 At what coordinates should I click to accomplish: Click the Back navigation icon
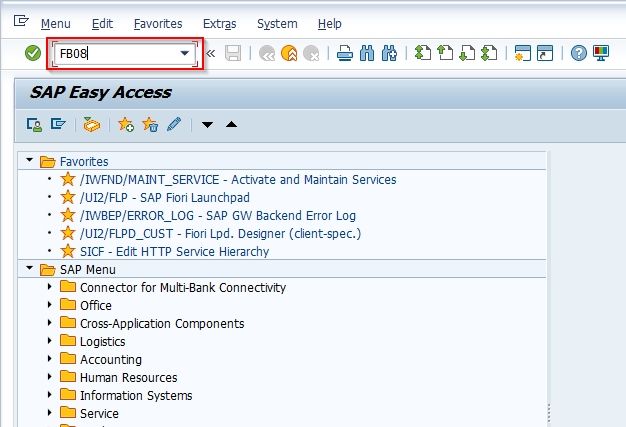point(267,53)
